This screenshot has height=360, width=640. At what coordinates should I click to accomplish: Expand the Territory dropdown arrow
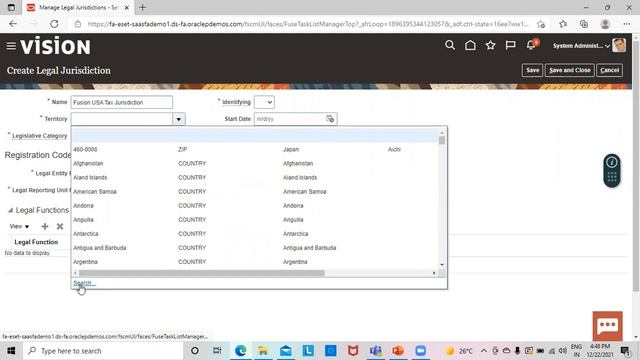click(x=178, y=119)
